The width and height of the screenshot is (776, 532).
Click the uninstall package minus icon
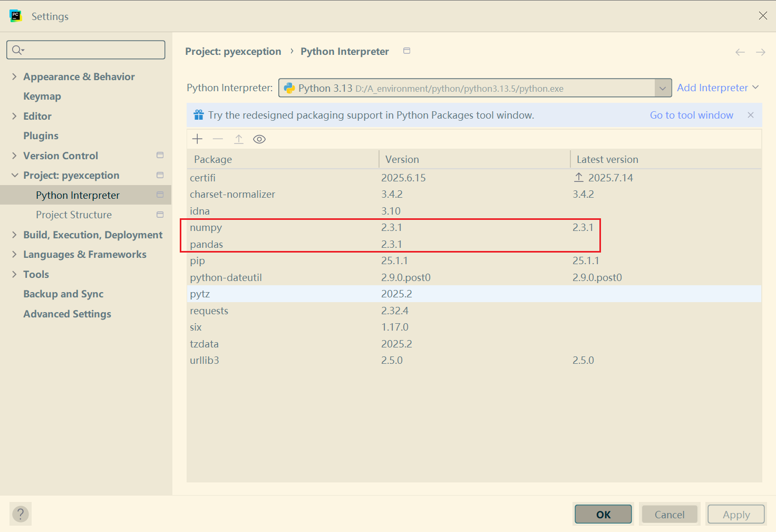218,139
